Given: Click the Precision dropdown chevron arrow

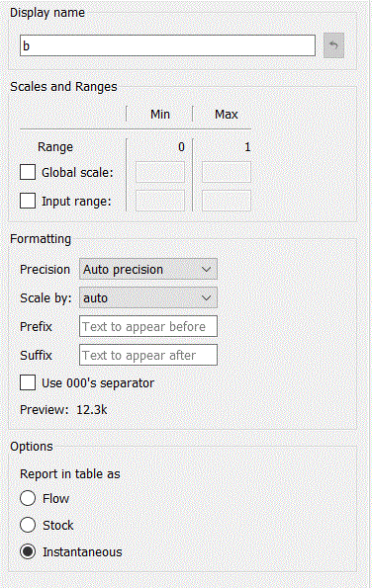Looking at the screenshot, I should tap(206, 269).
